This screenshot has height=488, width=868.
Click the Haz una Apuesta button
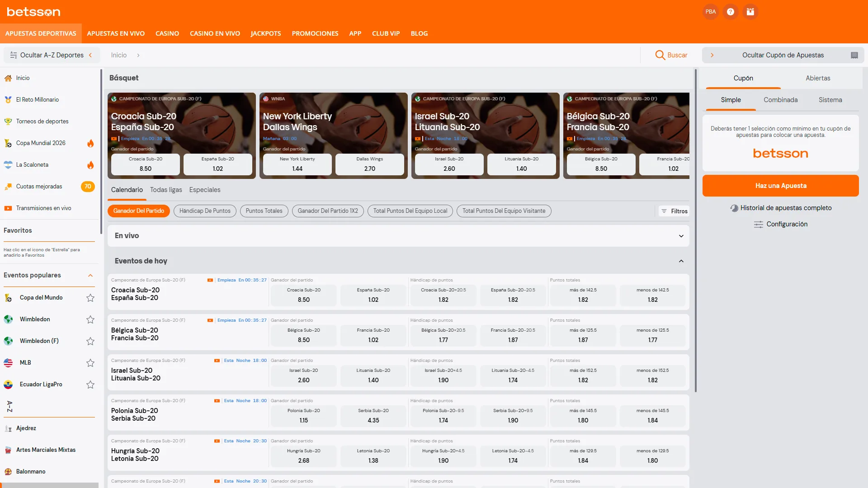[781, 186]
